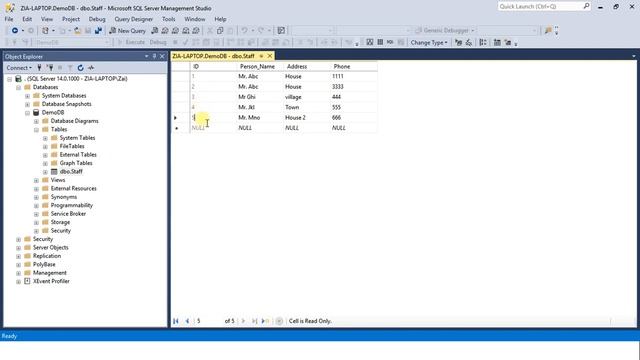This screenshot has height=360, width=640.
Task: Open the Window menu
Action: [x=195, y=19]
